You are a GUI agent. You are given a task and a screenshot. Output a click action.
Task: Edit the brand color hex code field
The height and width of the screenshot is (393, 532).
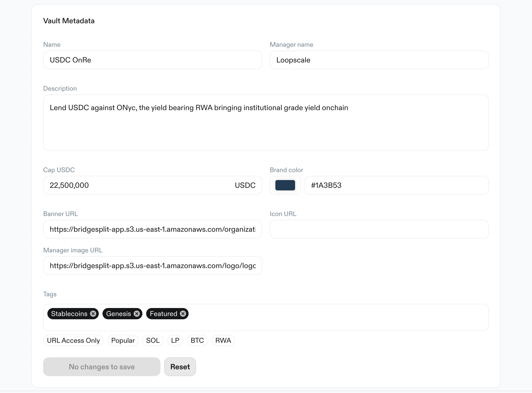396,185
